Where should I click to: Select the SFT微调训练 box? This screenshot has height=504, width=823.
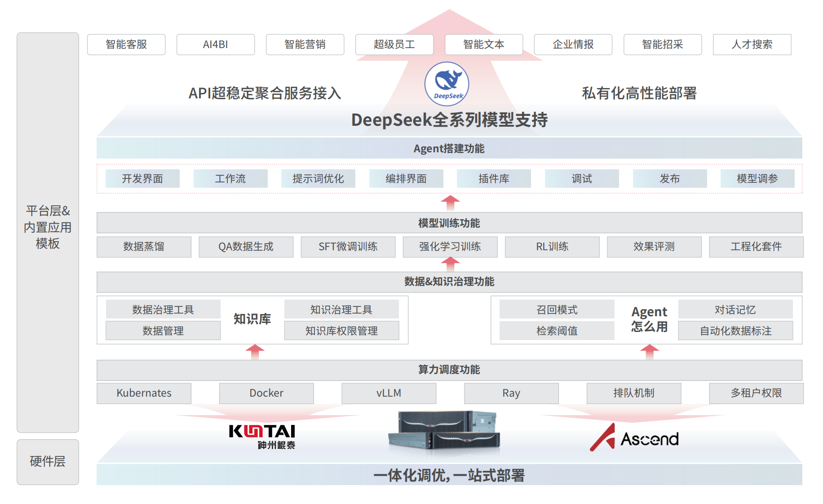click(348, 247)
